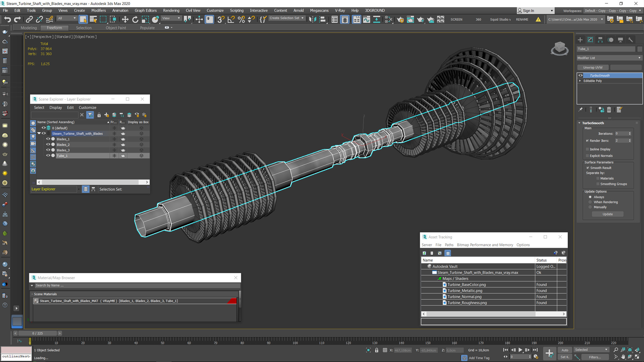Hide the Tube_1 object eye icon
Image resolution: width=644 pixels, height=362 pixels.
[48, 156]
